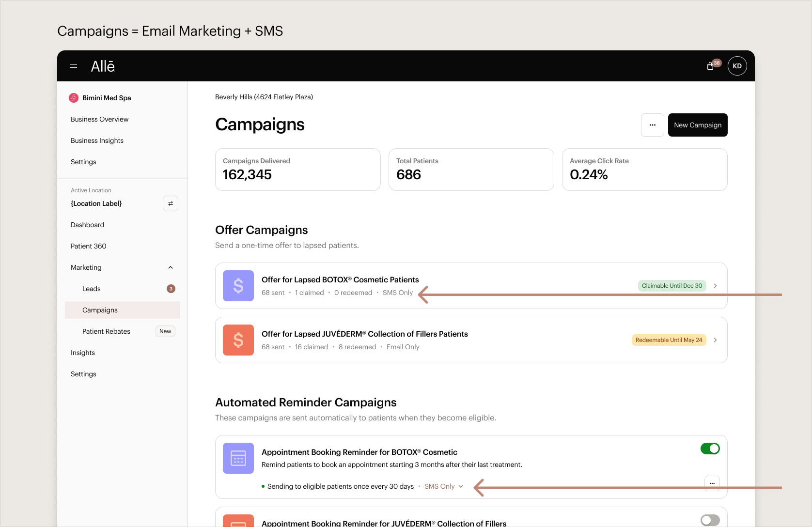
Task: Click the New Campaign button
Action: (697, 125)
